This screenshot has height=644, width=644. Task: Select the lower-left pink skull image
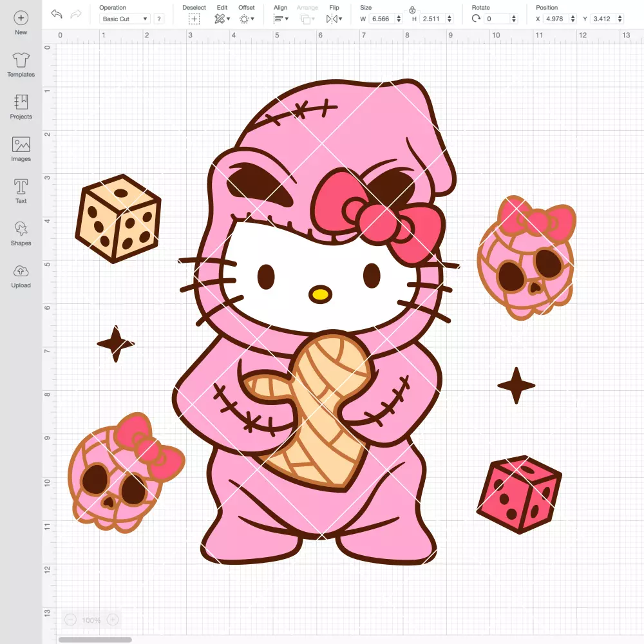pyautogui.click(x=126, y=473)
